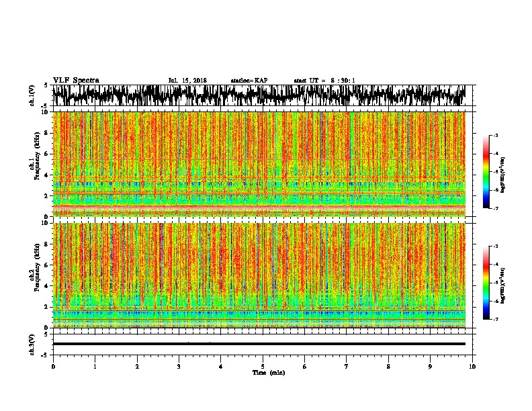Click time axis tick label "0"
This screenshot has height=411, width=532.
[x=53, y=367]
